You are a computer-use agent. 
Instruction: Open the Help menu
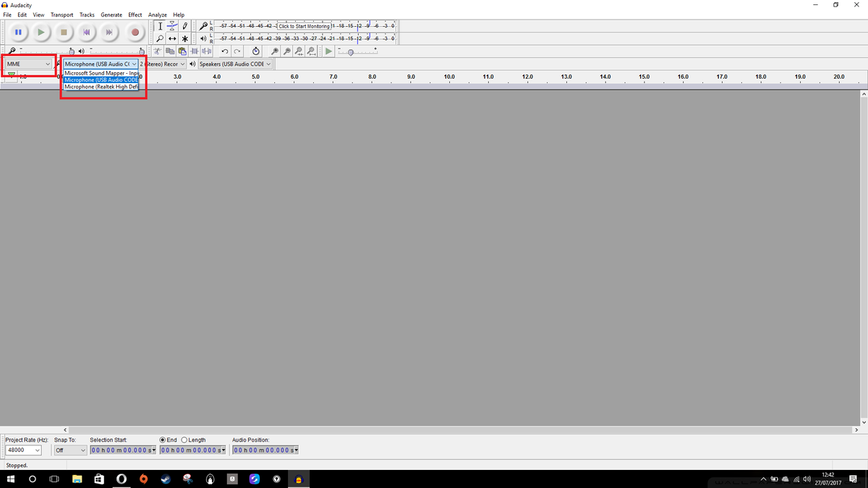[179, 14]
